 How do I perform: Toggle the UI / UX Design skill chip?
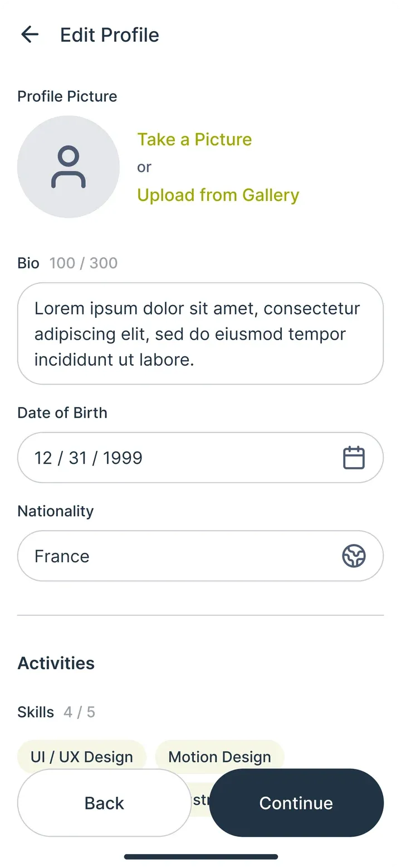[82, 757]
